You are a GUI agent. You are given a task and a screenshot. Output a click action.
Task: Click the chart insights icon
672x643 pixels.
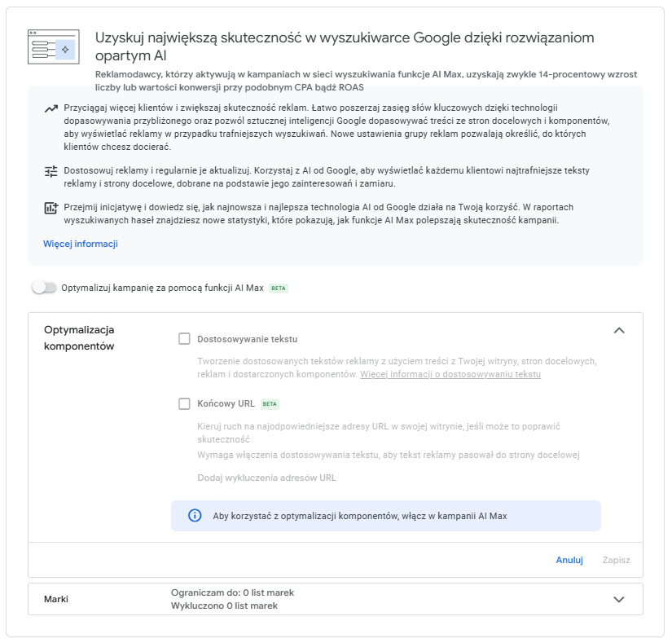tap(51, 209)
